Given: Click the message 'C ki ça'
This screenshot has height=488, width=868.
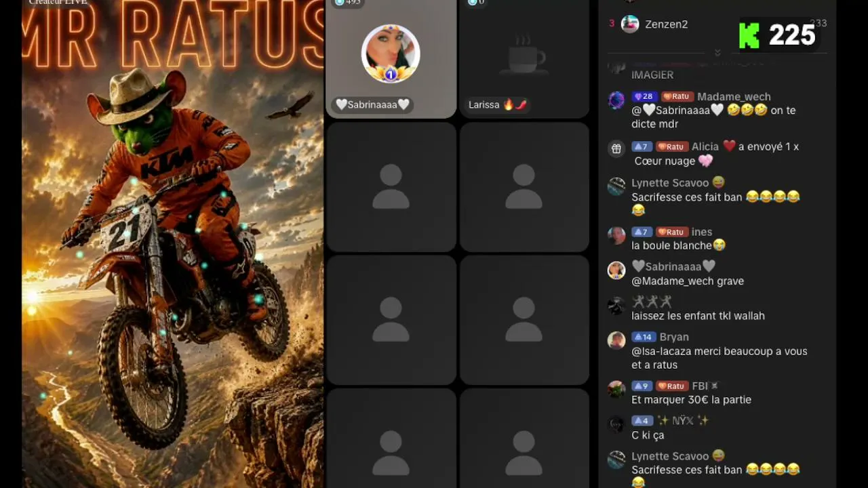Looking at the screenshot, I should [x=648, y=435].
